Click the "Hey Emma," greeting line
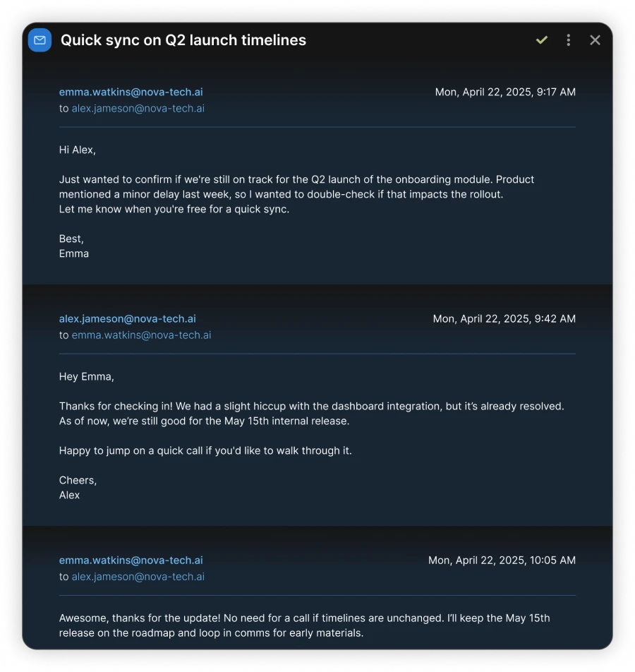 (x=86, y=377)
